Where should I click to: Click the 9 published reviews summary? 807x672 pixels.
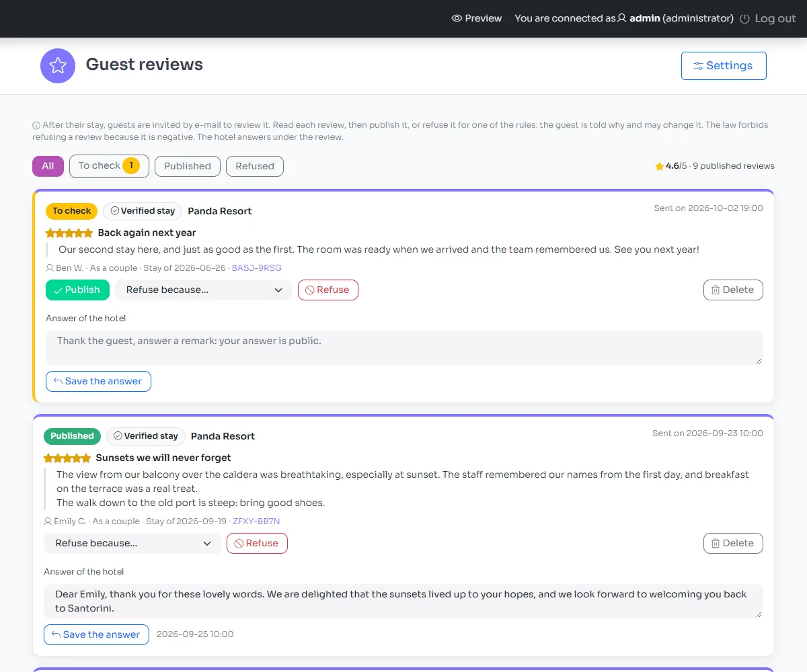(734, 166)
